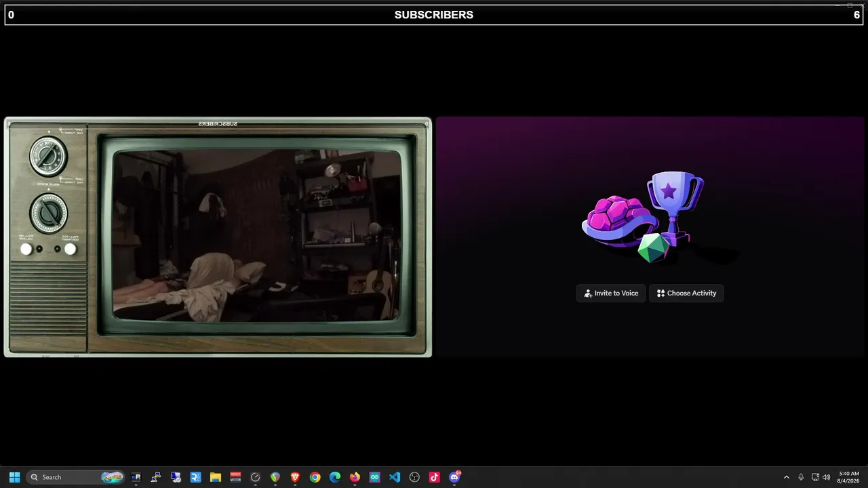Open Firefox from the taskbar
The width and height of the screenshot is (868, 488).
click(355, 477)
